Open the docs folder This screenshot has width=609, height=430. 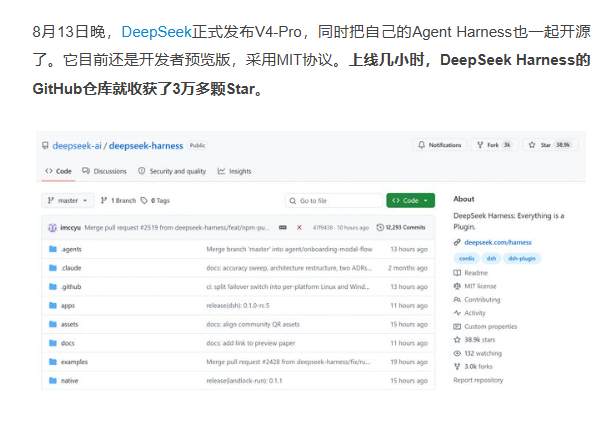(68, 343)
